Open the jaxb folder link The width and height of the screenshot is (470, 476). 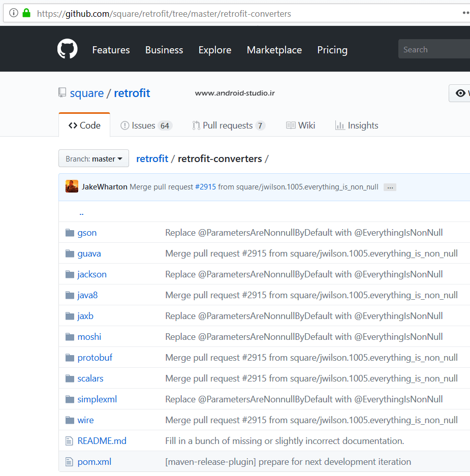click(85, 316)
